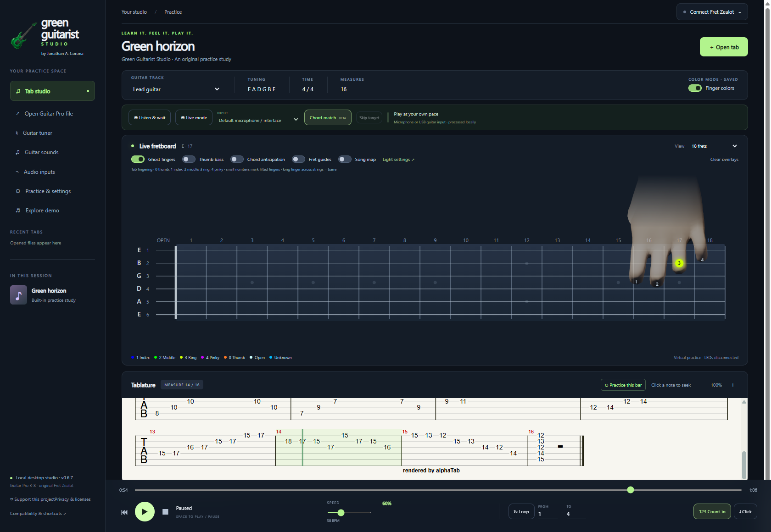Zoom out tablature with minus icon

(x=701, y=385)
